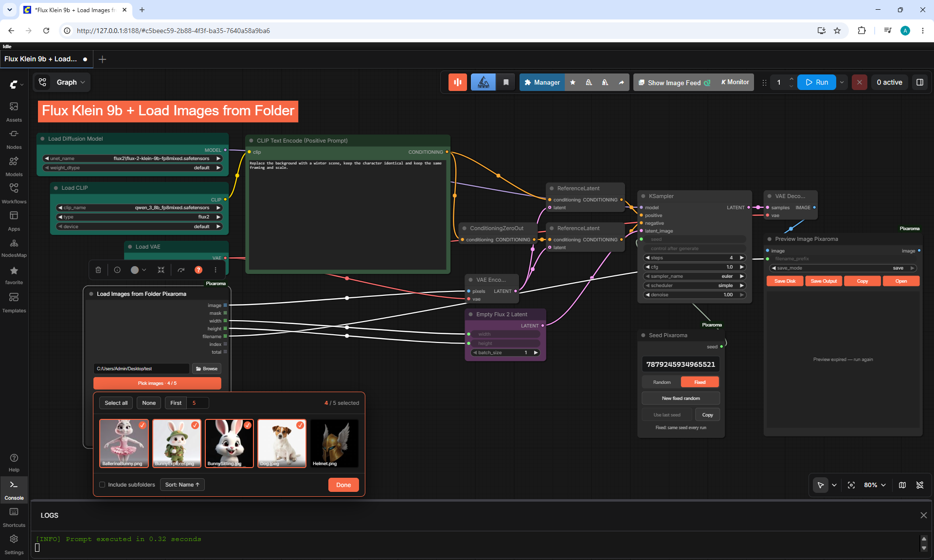Open the clip_name model selector
This screenshot has height=560, width=934.
(x=140, y=208)
